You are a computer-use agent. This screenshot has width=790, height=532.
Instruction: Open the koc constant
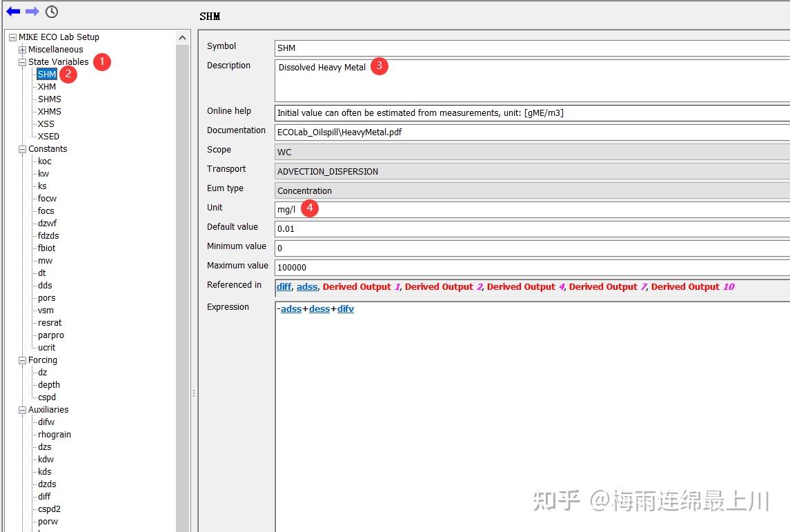click(x=44, y=161)
